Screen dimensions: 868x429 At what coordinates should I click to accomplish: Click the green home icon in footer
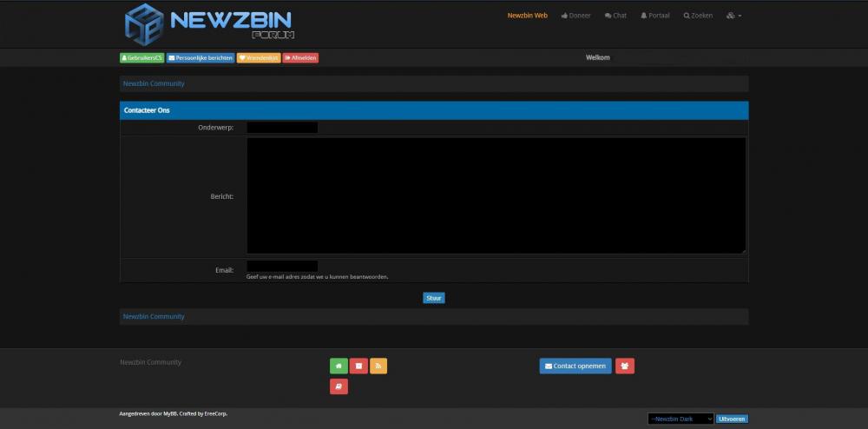(x=339, y=366)
